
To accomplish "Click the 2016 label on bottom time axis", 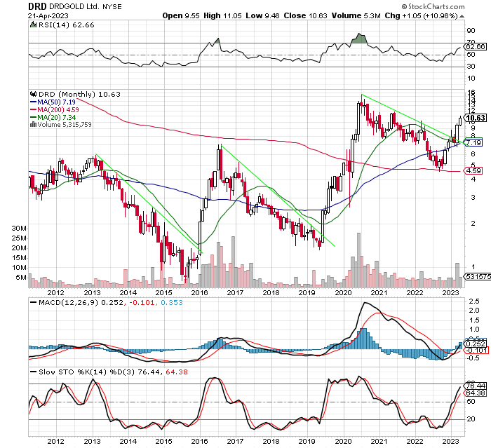I will pos(199,441).
